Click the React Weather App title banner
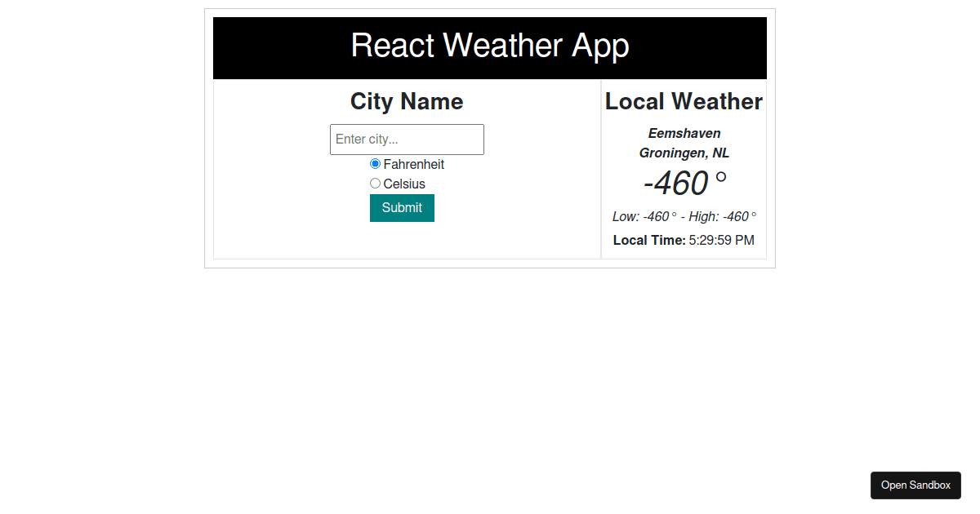This screenshot has width=980, height=514. coord(490,47)
